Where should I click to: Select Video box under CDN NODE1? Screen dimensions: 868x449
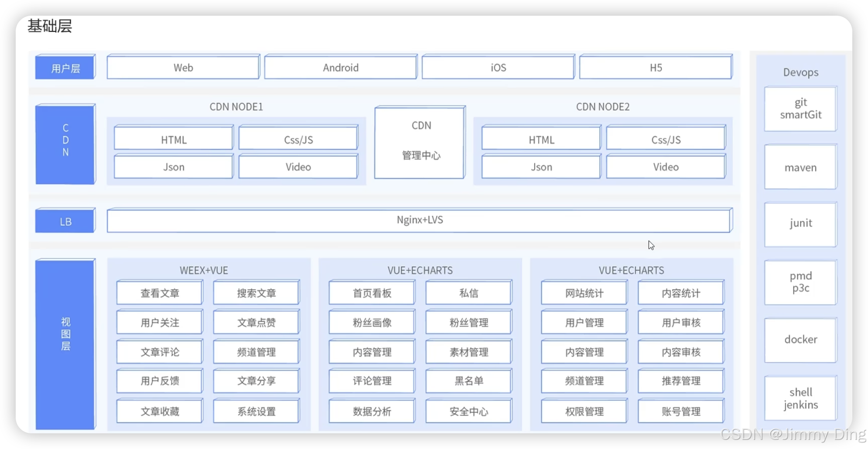tap(298, 166)
